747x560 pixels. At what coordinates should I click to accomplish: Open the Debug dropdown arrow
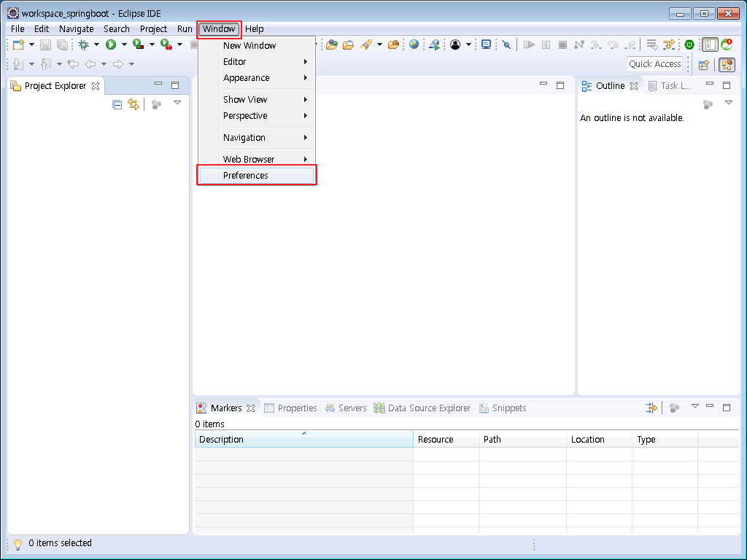(96, 44)
